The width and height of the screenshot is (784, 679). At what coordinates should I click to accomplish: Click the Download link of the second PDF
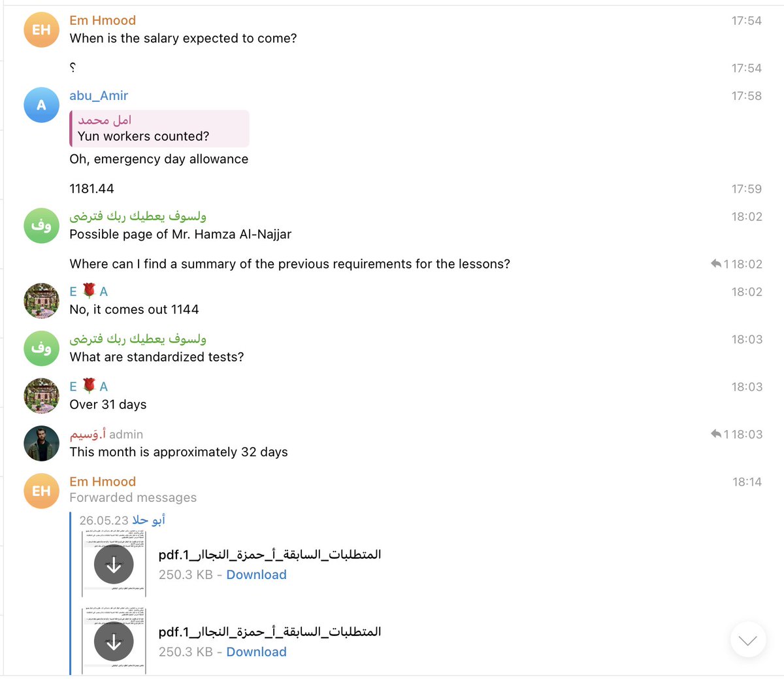click(256, 652)
